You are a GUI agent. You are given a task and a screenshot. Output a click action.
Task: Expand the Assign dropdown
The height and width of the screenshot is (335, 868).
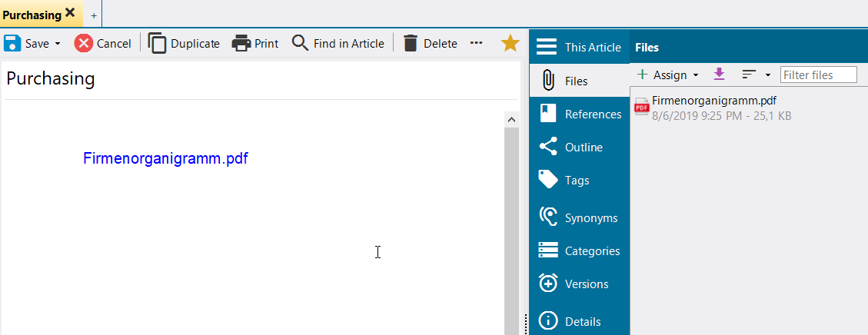[x=696, y=75]
